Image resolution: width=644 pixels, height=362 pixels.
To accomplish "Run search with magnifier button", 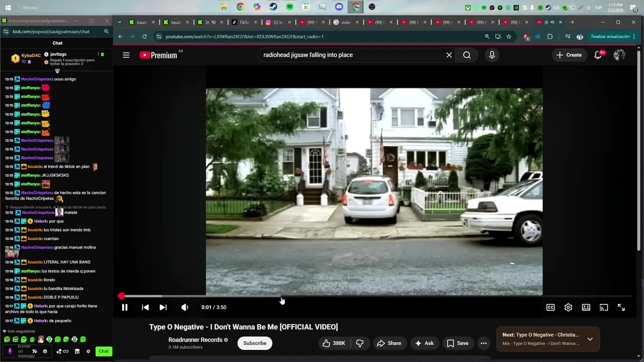I will point(467,55).
